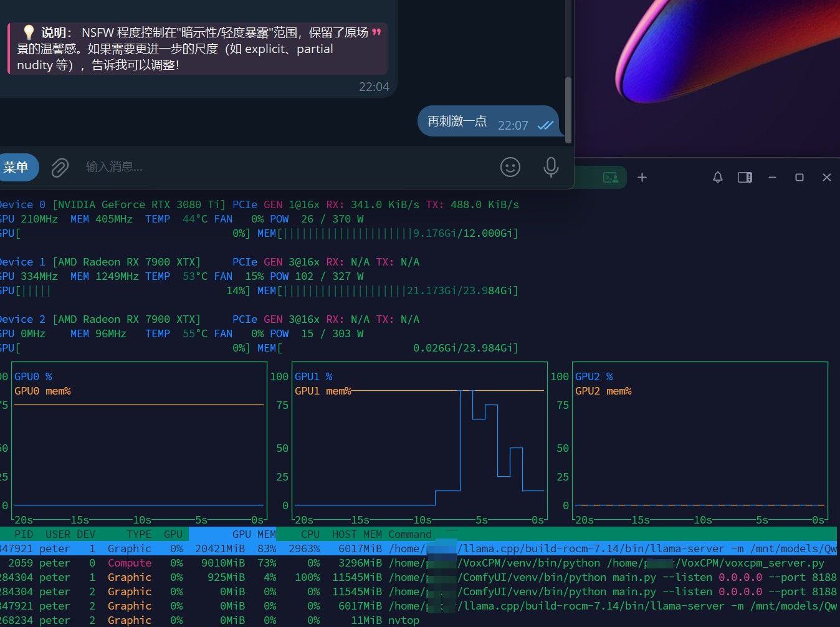Click the terminal notification bell icon
840x627 pixels.
point(718,178)
